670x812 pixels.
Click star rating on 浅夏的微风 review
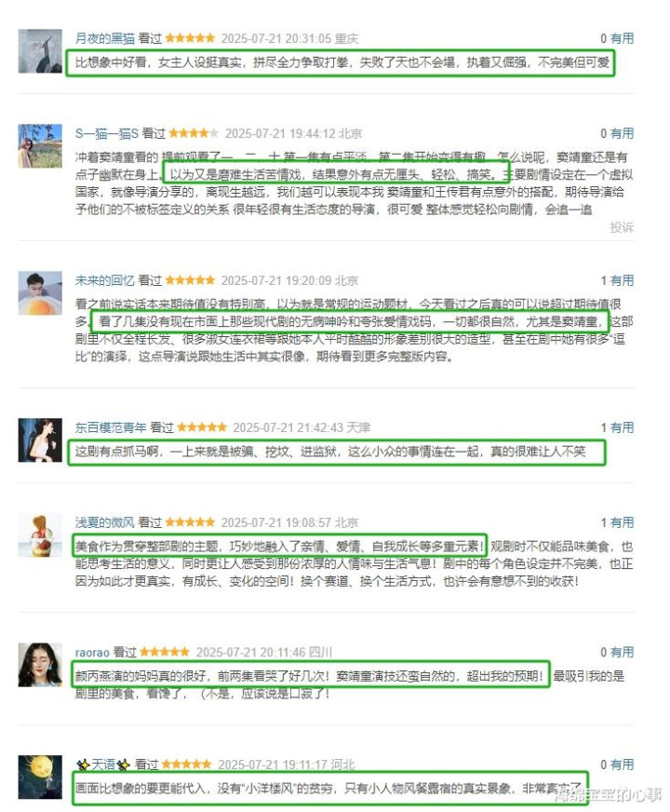pos(190,522)
